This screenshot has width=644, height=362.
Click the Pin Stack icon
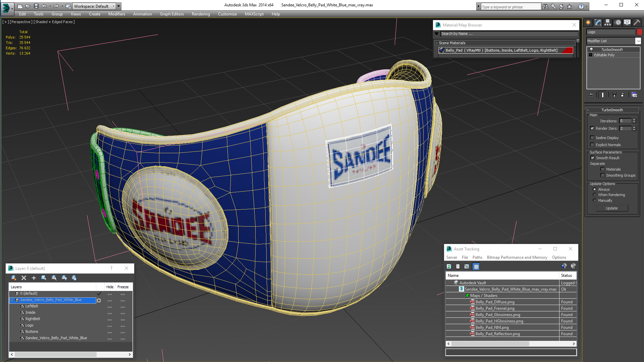[x=591, y=95]
